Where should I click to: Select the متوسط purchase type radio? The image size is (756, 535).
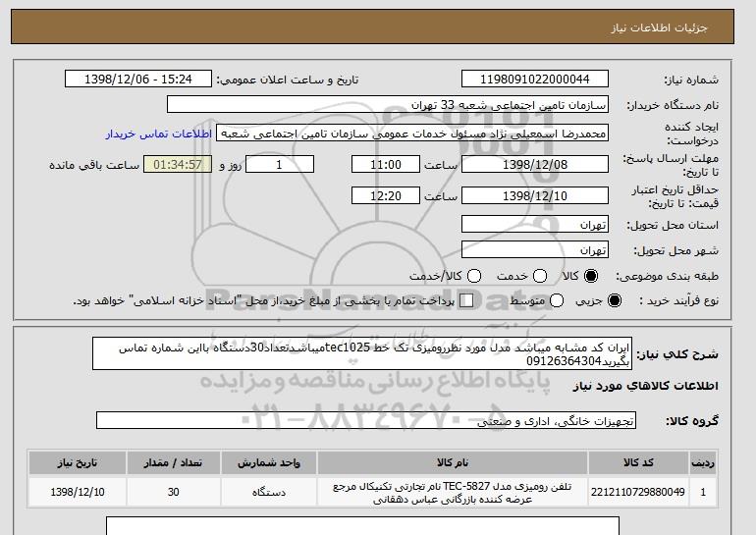point(557,300)
